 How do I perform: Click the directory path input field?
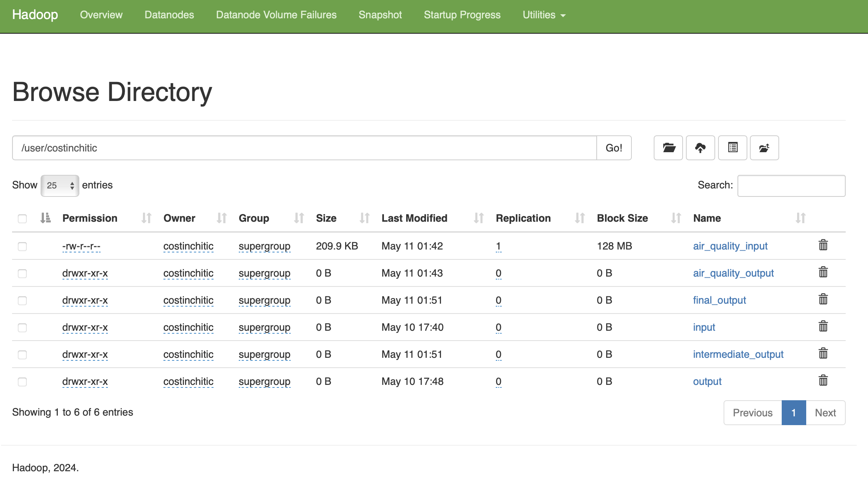(305, 148)
